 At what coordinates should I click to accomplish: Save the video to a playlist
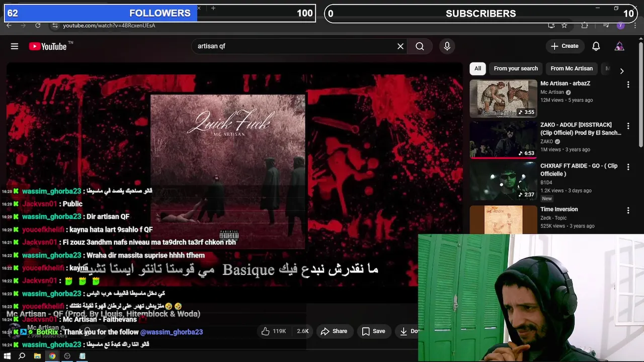pos(373,331)
